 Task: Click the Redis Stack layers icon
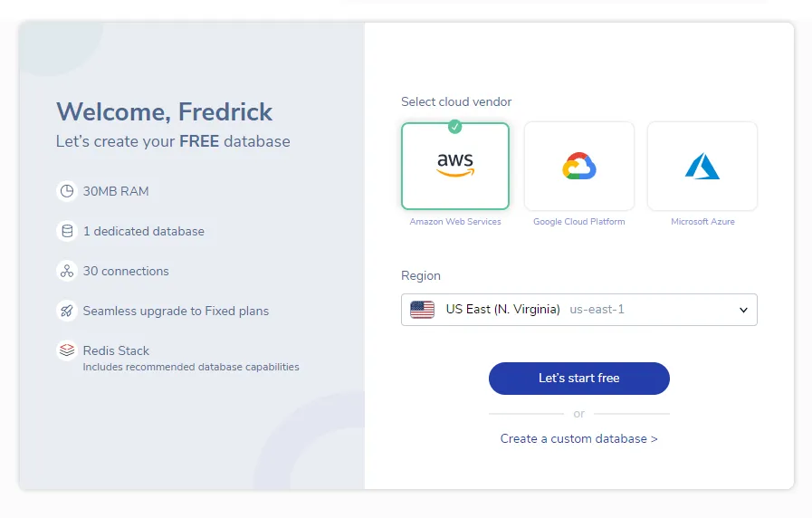(x=66, y=350)
